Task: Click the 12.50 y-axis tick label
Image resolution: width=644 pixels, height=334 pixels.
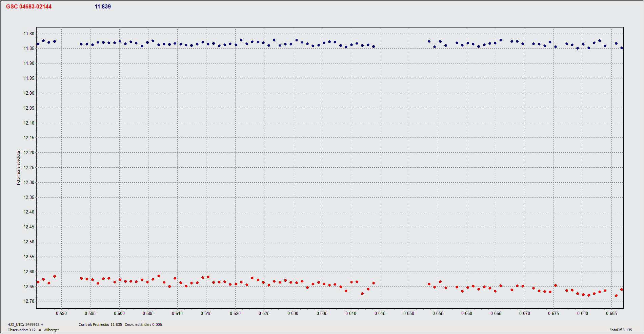Action: (x=29, y=242)
